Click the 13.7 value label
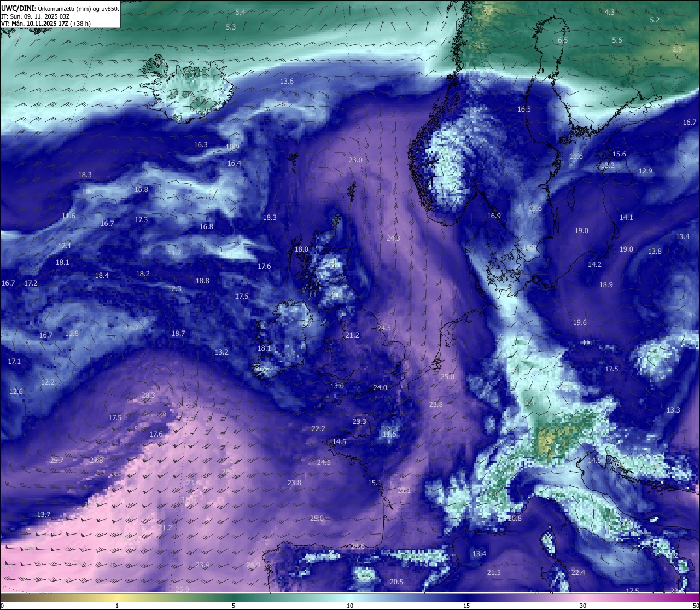Image resolution: width=700 pixels, height=610 pixels. pos(44,514)
